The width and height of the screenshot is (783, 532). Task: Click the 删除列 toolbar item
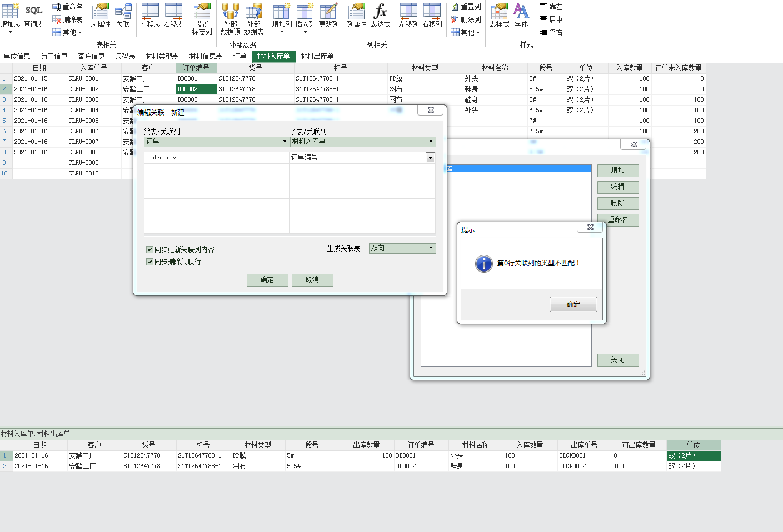tap(466, 19)
